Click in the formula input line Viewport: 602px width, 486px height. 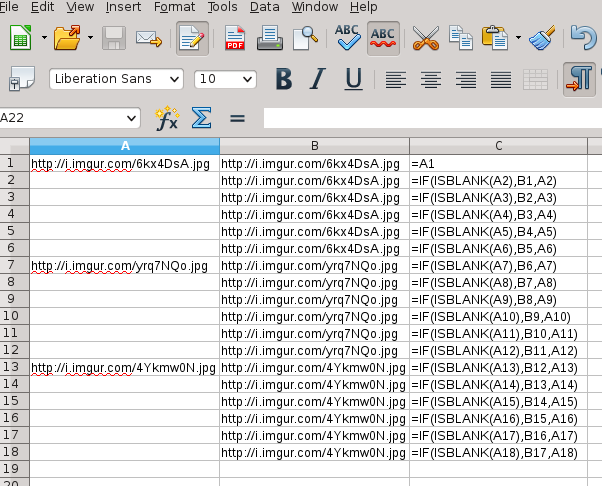430,118
